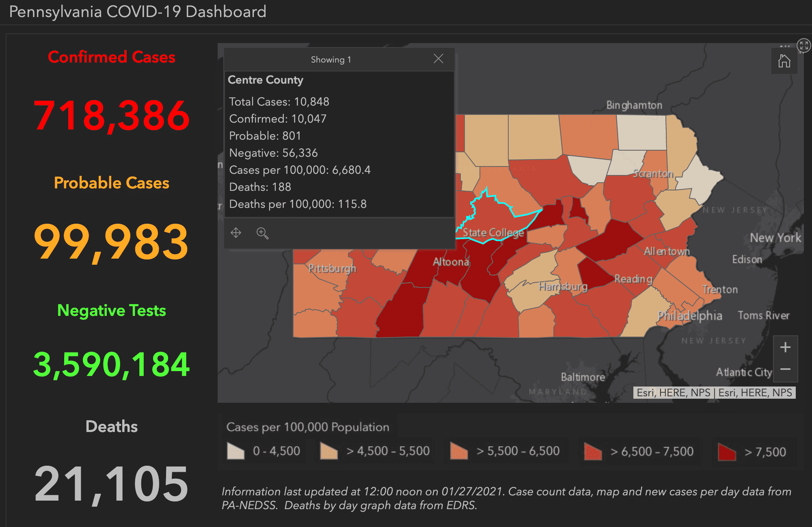The height and width of the screenshot is (527, 812).
Task: Click the > 5,500 - 6,500 legend swatch
Action: 459,451
